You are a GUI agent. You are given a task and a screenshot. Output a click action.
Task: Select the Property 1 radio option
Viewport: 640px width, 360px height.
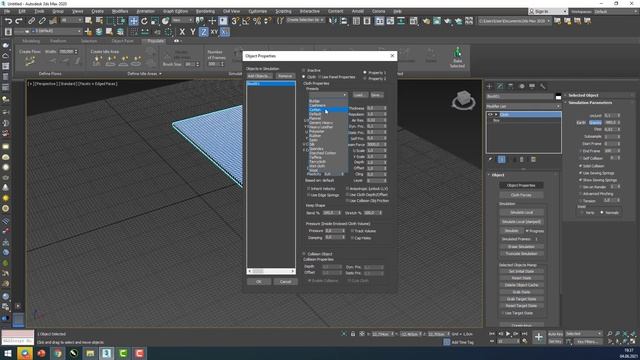click(365, 73)
